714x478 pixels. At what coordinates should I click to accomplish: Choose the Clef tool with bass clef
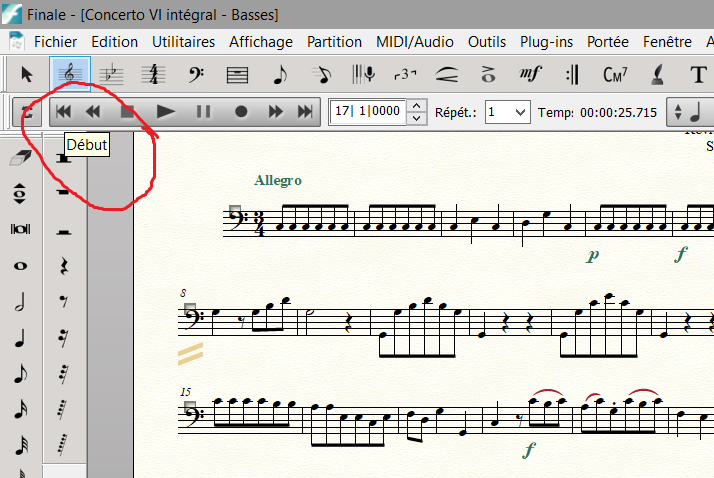tap(196, 74)
